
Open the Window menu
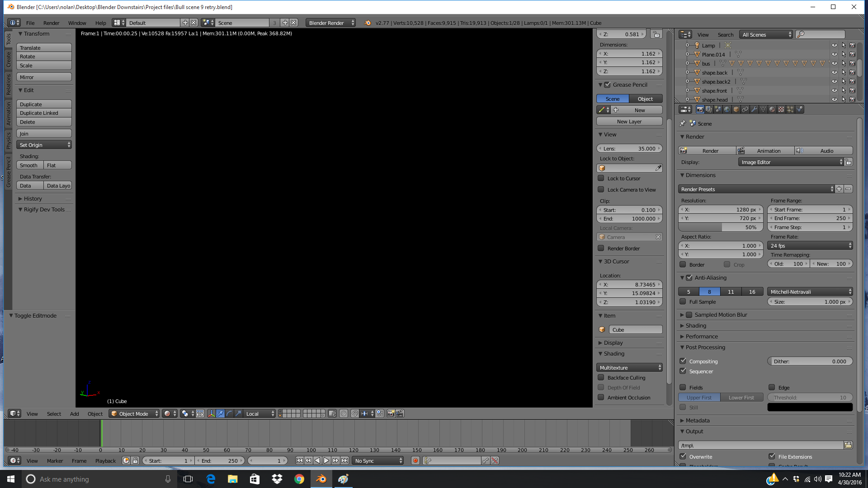(77, 23)
